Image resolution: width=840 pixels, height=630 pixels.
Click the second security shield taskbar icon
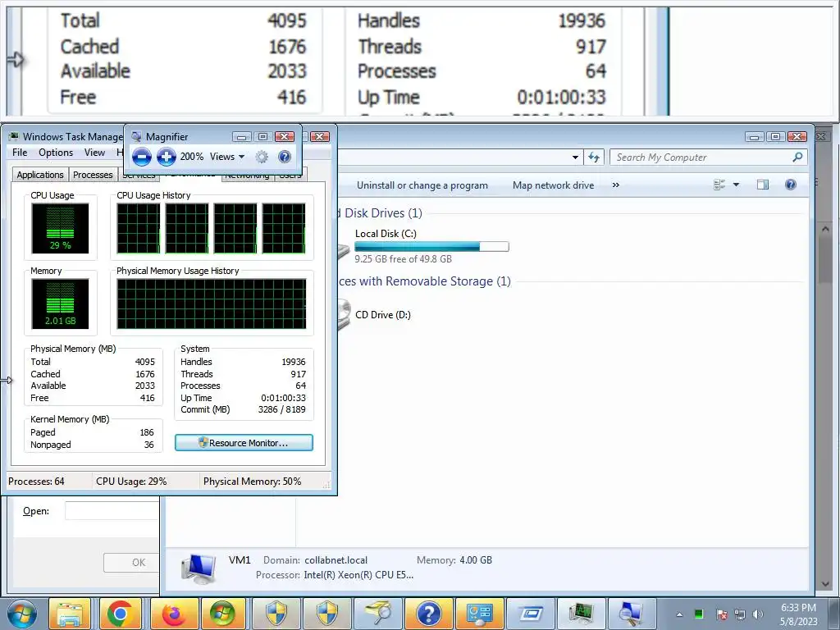tap(326, 614)
